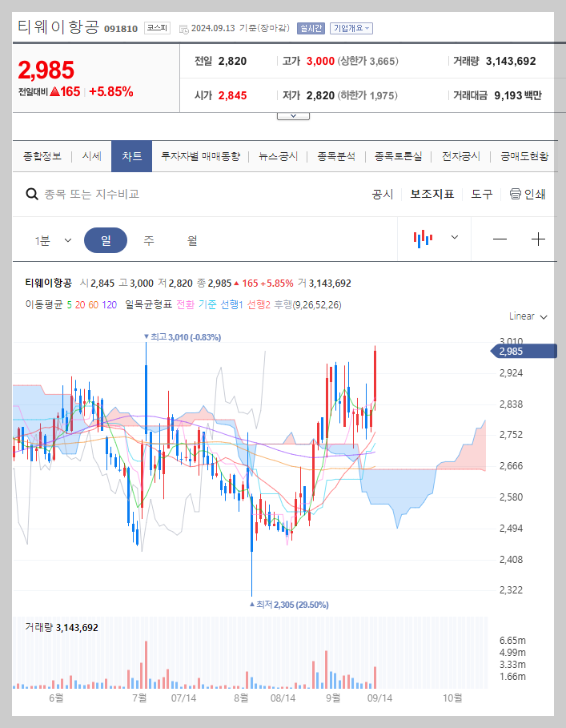Viewport: 566px width, 728px height.
Task: Click the 09/14 date axis label
Action: point(379,698)
